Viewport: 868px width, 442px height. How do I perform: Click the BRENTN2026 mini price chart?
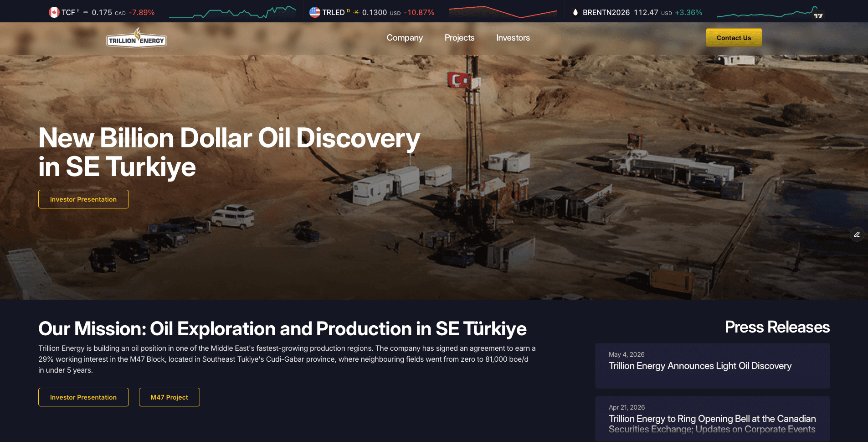767,12
